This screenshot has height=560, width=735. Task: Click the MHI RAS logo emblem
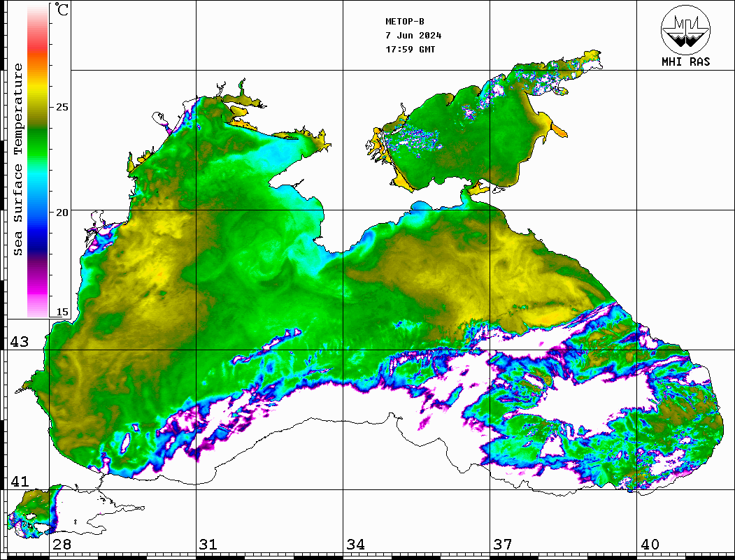tap(686, 29)
